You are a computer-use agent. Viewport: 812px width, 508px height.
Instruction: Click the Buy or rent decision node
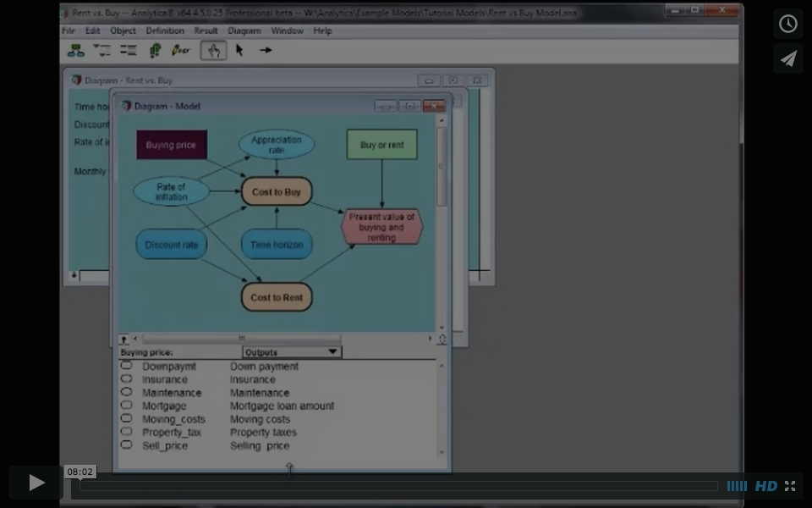(x=381, y=145)
